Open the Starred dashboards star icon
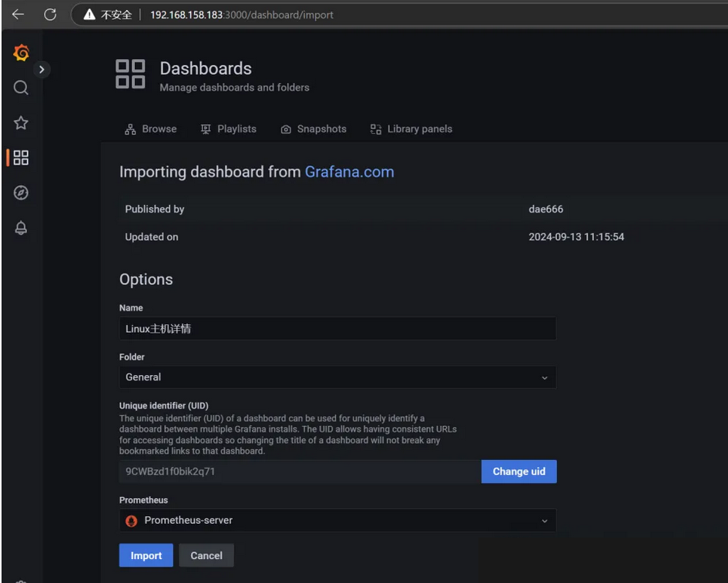 (x=21, y=122)
